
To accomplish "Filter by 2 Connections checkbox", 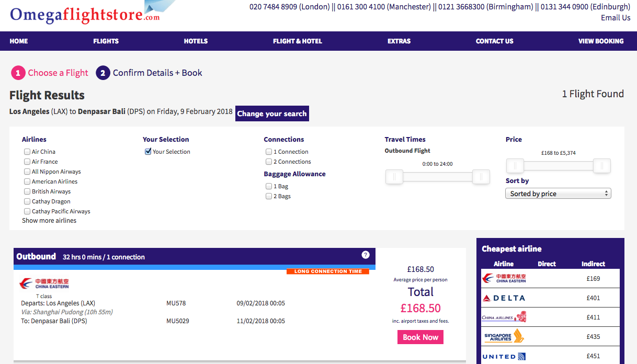I will click(269, 162).
